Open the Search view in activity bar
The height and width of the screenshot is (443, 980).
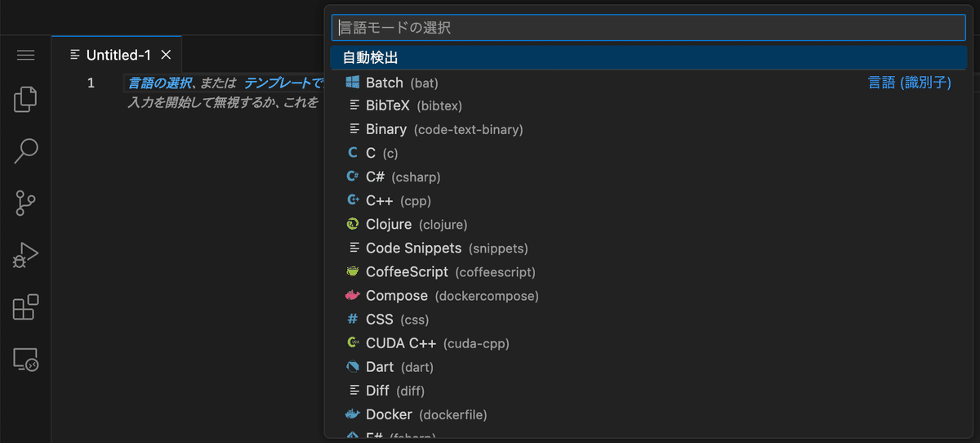[x=25, y=151]
